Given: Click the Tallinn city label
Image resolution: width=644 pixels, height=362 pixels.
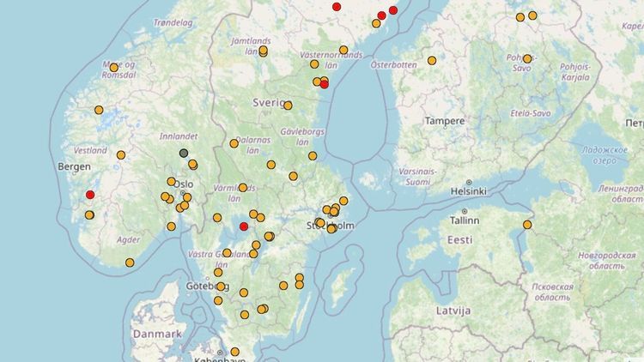Looking at the screenshot, I should click(x=465, y=220).
